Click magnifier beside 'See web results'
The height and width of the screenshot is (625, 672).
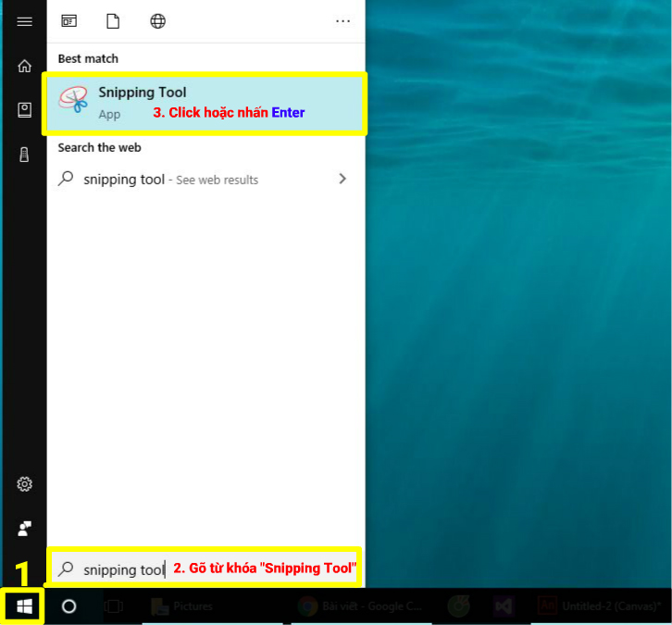pos(66,179)
